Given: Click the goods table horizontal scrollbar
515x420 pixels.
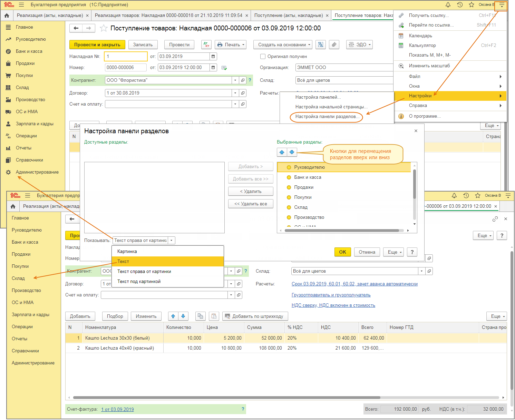Looking at the screenshot, I should coord(226,398).
